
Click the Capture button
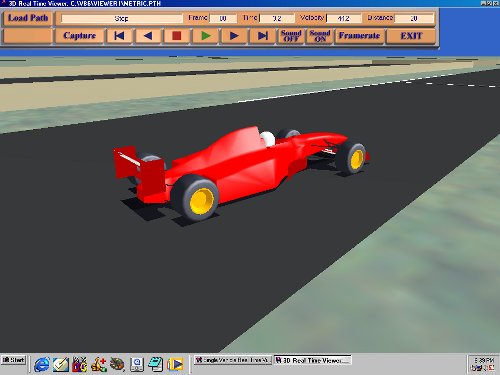coord(79,36)
